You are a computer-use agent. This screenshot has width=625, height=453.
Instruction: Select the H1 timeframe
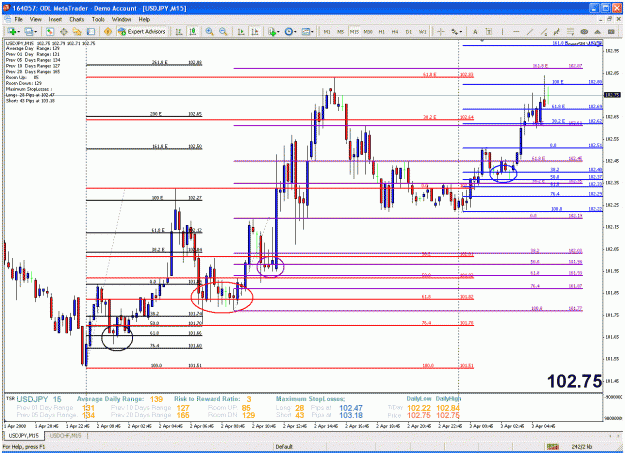pos(381,32)
